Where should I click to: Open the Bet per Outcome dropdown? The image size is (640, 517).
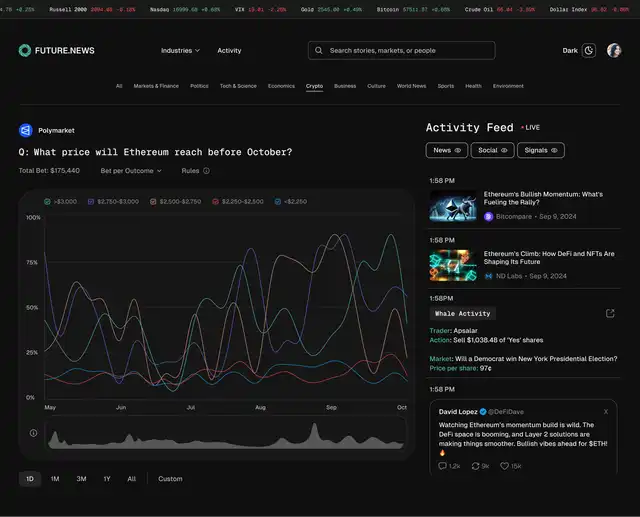pyautogui.click(x=131, y=171)
